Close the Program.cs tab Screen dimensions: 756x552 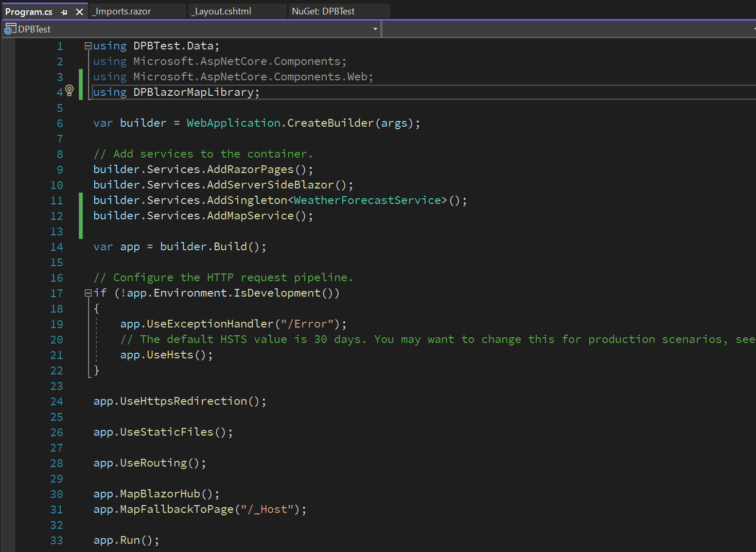click(x=79, y=12)
